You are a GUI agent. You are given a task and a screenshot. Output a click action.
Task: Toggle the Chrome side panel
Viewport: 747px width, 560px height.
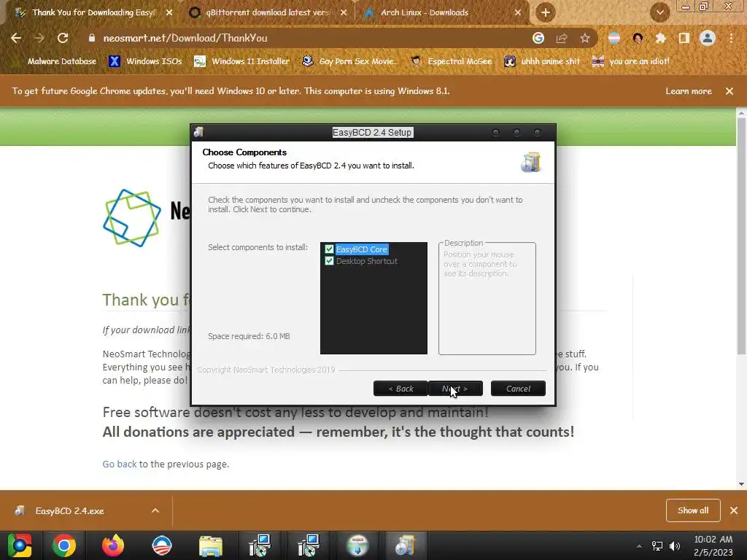(x=684, y=38)
